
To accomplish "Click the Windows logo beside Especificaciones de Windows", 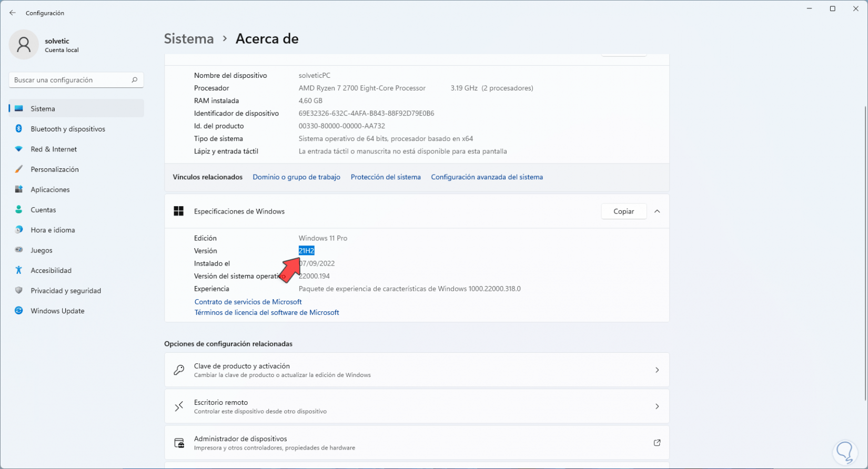I will click(179, 211).
